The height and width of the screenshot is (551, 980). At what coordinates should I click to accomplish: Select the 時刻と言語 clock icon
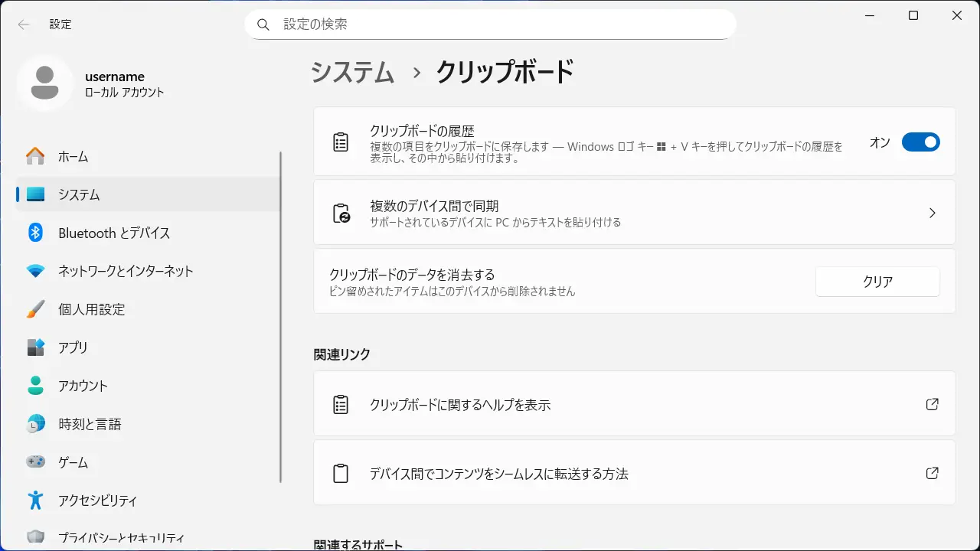35,424
